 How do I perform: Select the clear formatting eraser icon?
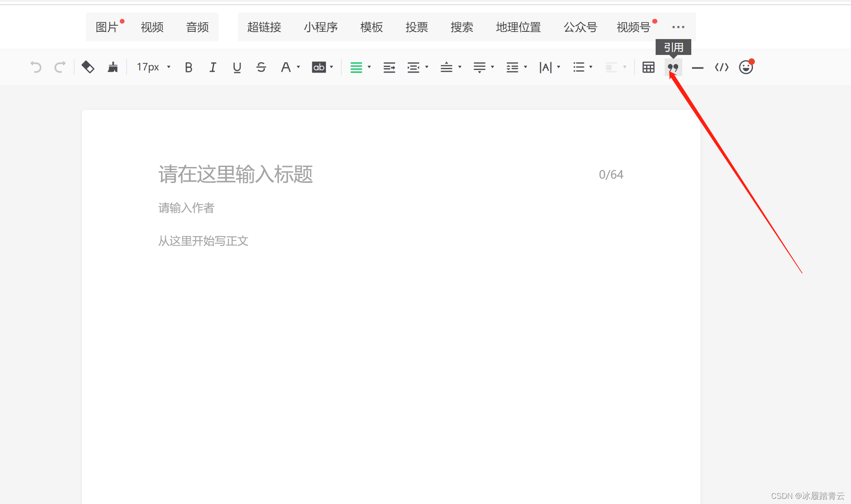88,67
